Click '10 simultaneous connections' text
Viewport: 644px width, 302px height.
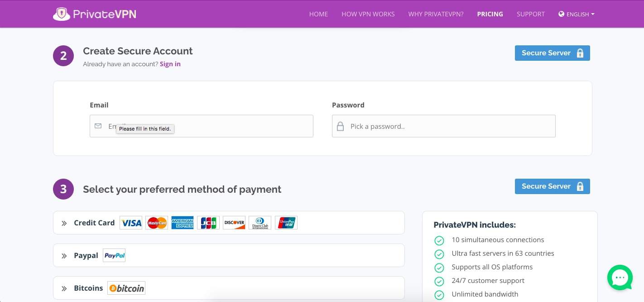coord(498,240)
